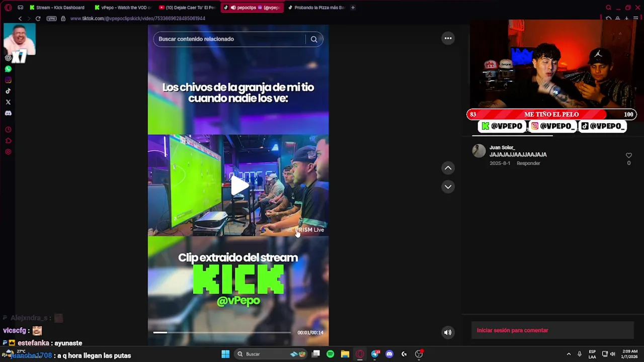Open Spotify from the taskbar
Viewport: 644px width, 362px height.
(330, 354)
